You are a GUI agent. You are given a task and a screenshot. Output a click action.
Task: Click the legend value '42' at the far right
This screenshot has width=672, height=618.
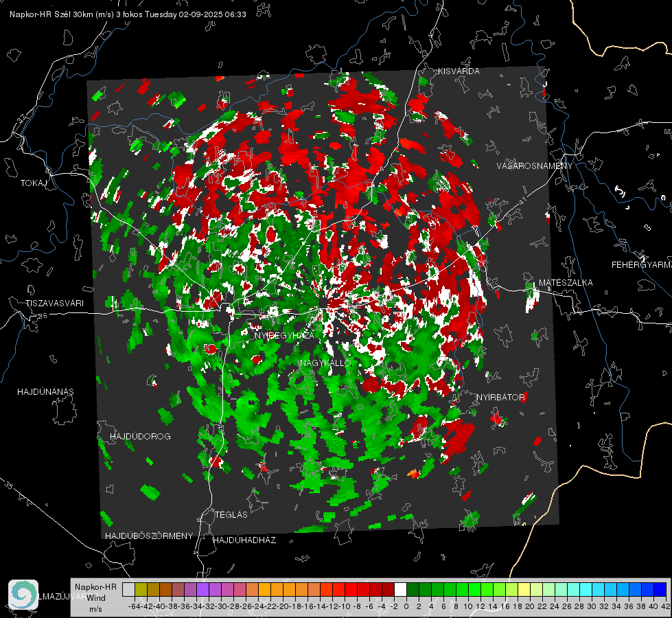(x=666, y=606)
